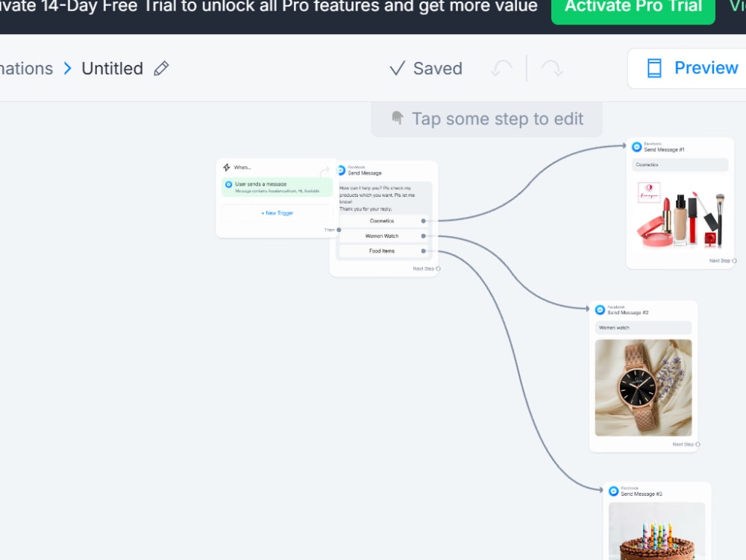Select the Send Message #1 block title
This screenshot has width=746, height=560.
point(664,150)
